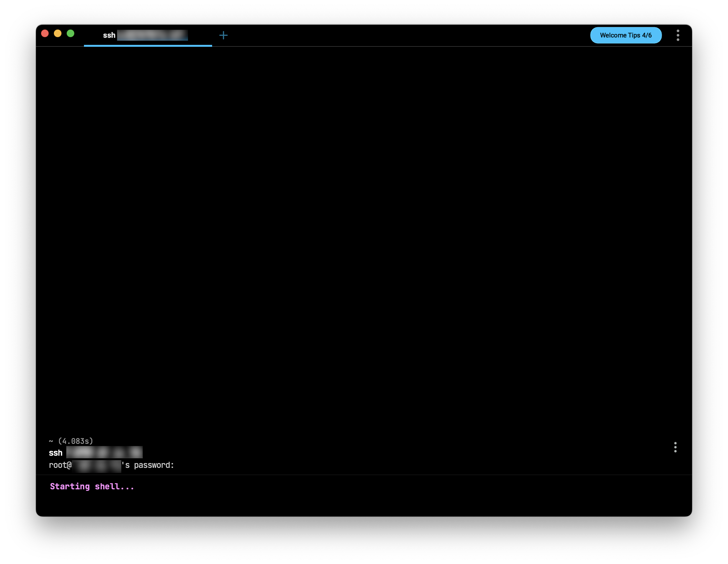Click the blurred server address in the password prompt
The height and width of the screenshot is (564, 728).
[97, 465]
